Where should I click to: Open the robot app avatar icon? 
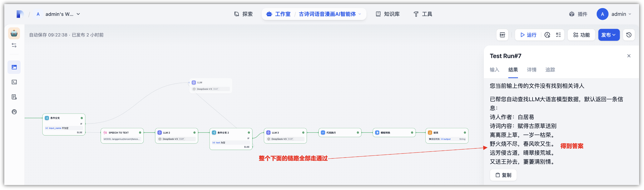pyautogui.click(x=14, y=33)
